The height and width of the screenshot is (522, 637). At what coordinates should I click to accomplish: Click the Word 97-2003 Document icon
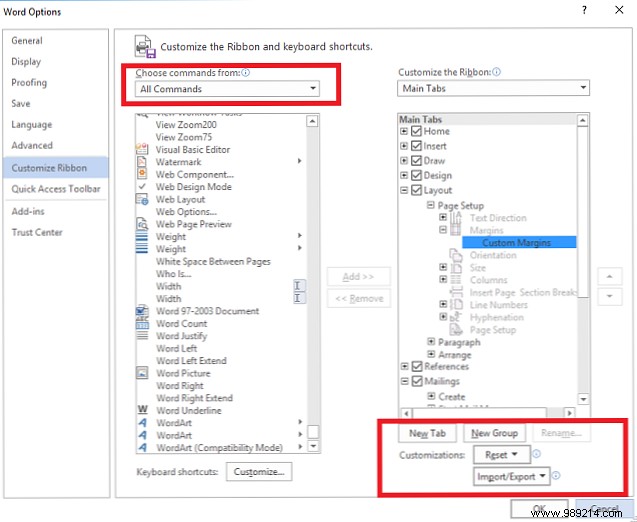click(x=142, y=311)
